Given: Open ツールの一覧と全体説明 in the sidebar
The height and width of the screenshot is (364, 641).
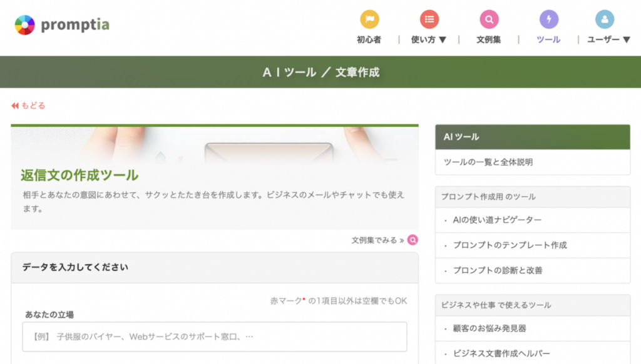Looking at the screenshot, I should click(x=488, y=162).
